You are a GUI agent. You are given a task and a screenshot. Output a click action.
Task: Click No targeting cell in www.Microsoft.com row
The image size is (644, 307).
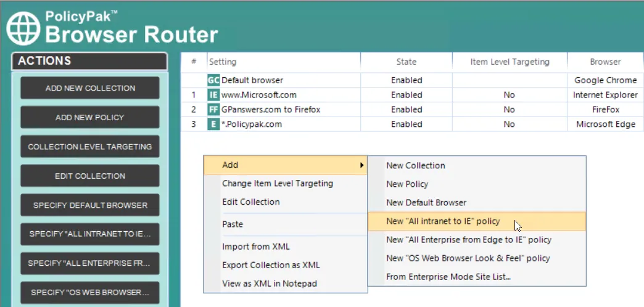click(510, 95)
